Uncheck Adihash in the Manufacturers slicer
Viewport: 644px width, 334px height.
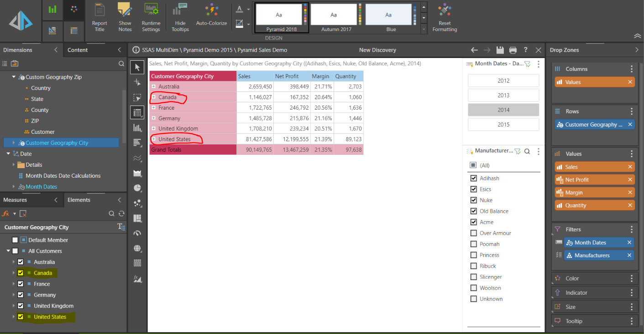pos(473,178)
